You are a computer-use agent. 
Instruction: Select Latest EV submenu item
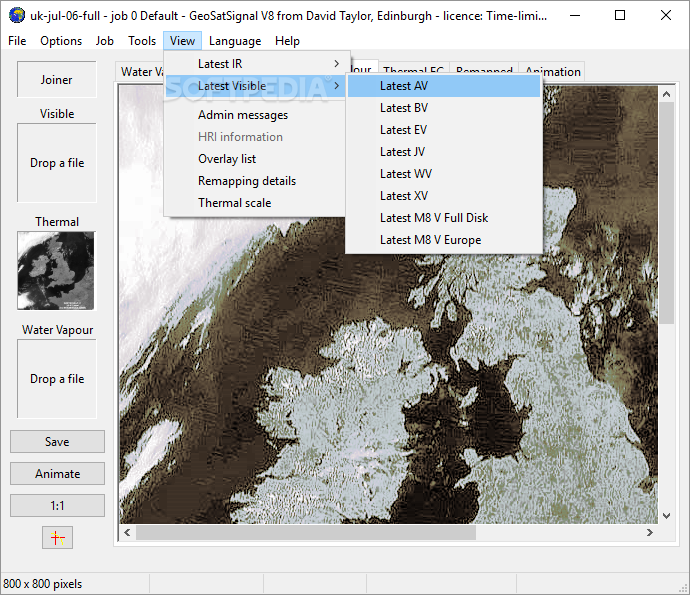click(x=444, y=130)
